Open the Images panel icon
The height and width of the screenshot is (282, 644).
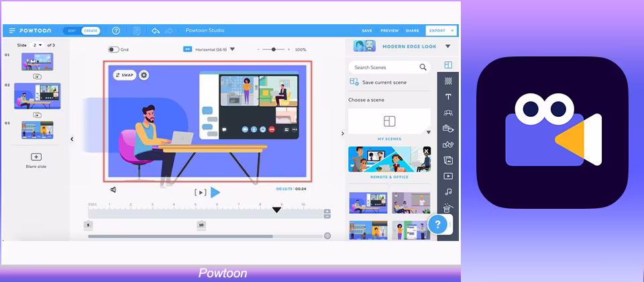tap(448, 160)
